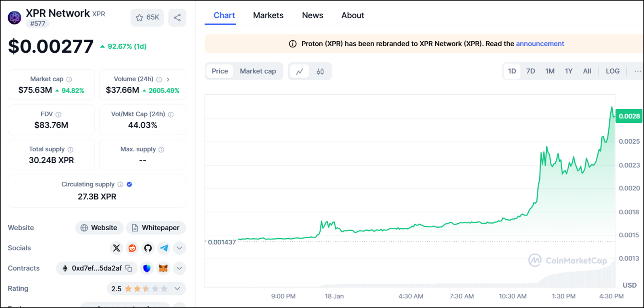Click the $0.00277 price value

pyautogui.click(x=51, y=46)
